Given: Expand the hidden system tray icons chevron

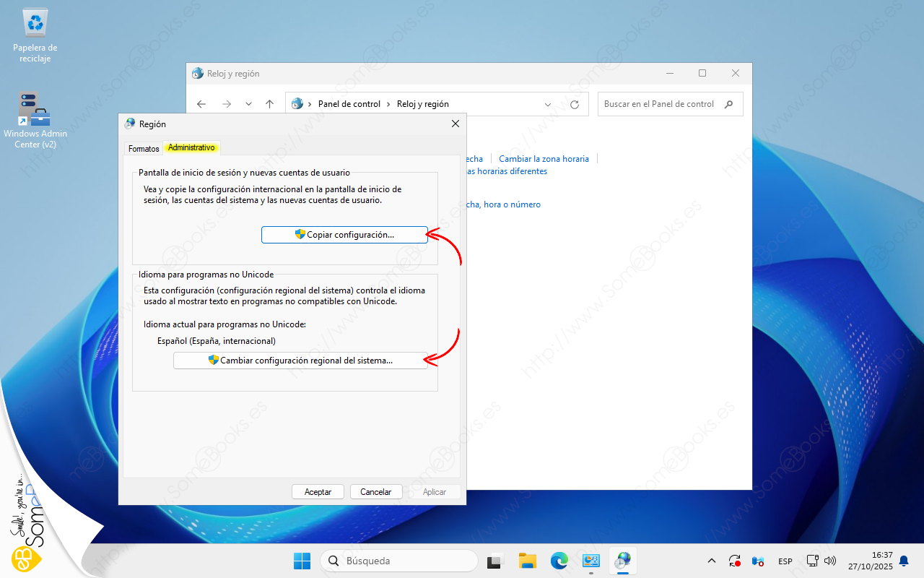Looking at the screenshot, I should point(712,561).
